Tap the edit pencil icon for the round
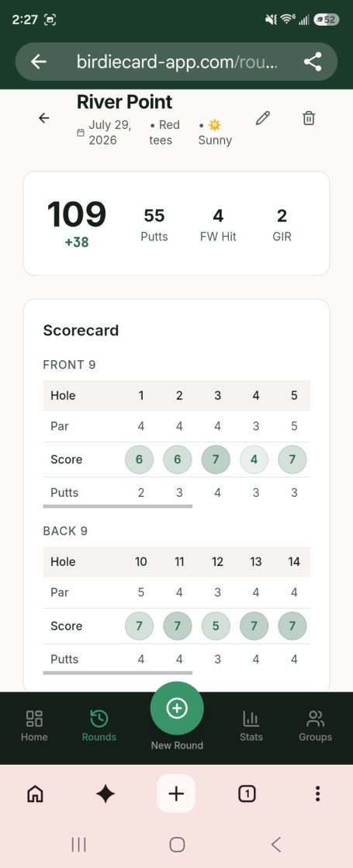 point(263,118)
